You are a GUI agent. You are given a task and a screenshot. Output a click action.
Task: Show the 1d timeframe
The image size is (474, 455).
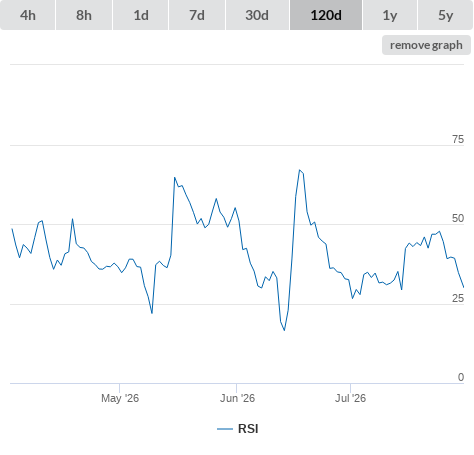pyautogui.click(x=141, y=15)
